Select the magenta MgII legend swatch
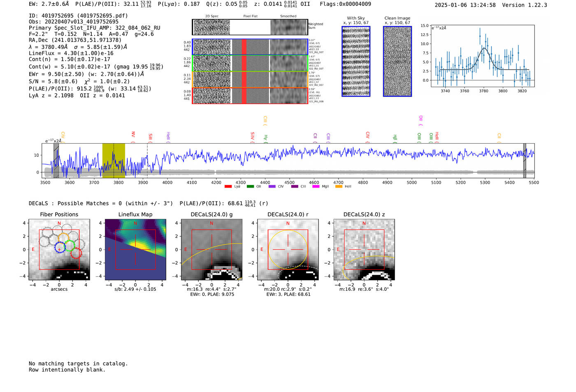 pos(316,186)
